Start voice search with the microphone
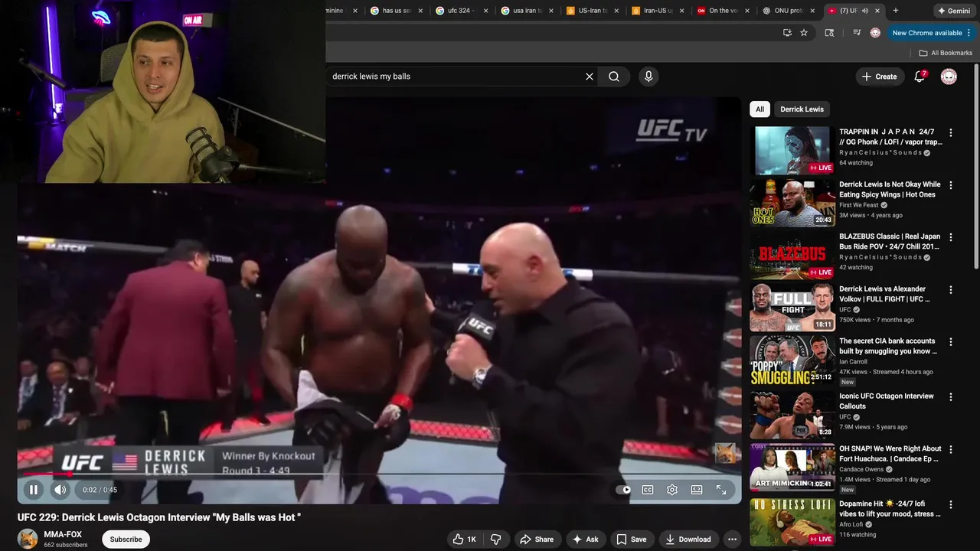Image resolution: width=980 pixels, height=551 pixels. point(648,77)
